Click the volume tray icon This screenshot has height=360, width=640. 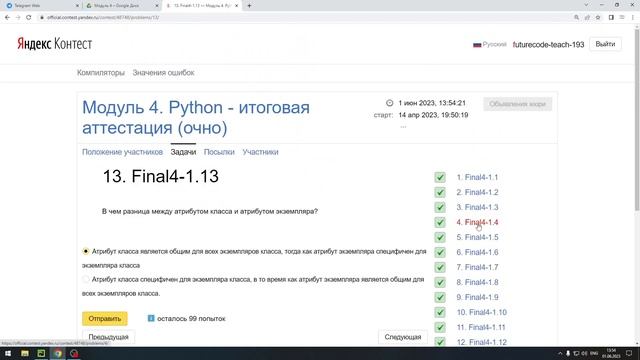coord(584,353)
